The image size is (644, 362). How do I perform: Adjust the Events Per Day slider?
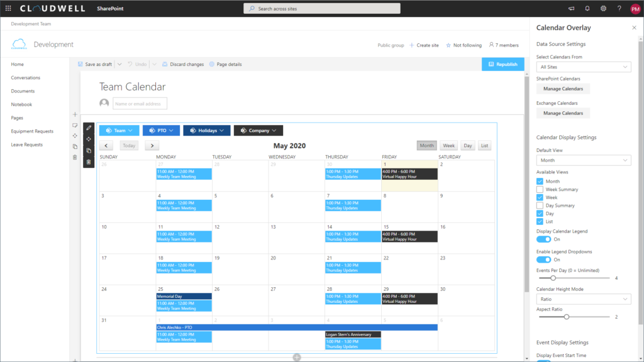coord(553,278)
